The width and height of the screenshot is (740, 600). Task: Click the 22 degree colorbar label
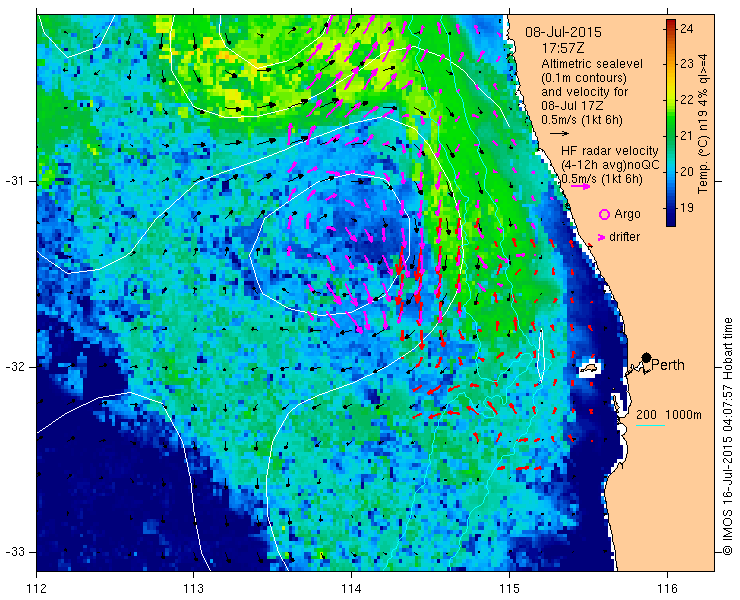pyautogui.click(x=687, y=100)
